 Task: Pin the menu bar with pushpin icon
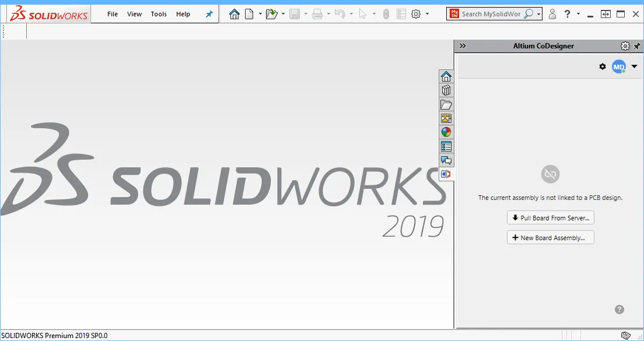(x=209, y=15)
